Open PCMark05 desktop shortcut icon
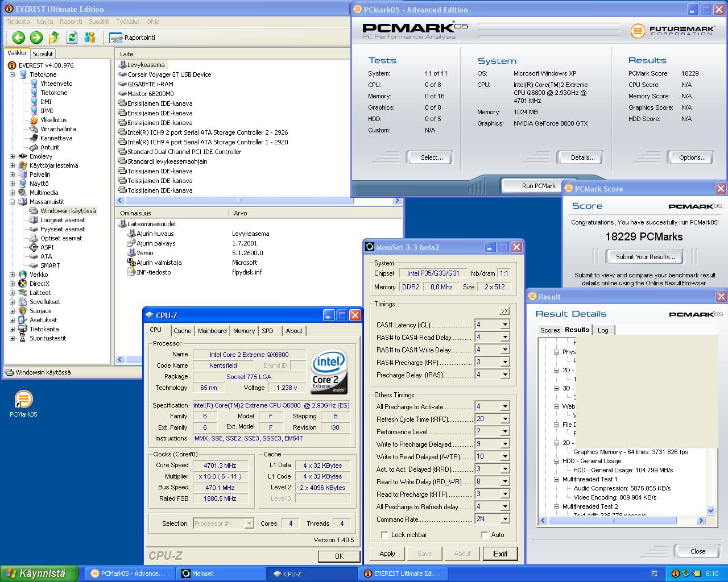This screenshot has width=728, height=582. [23, 404]
